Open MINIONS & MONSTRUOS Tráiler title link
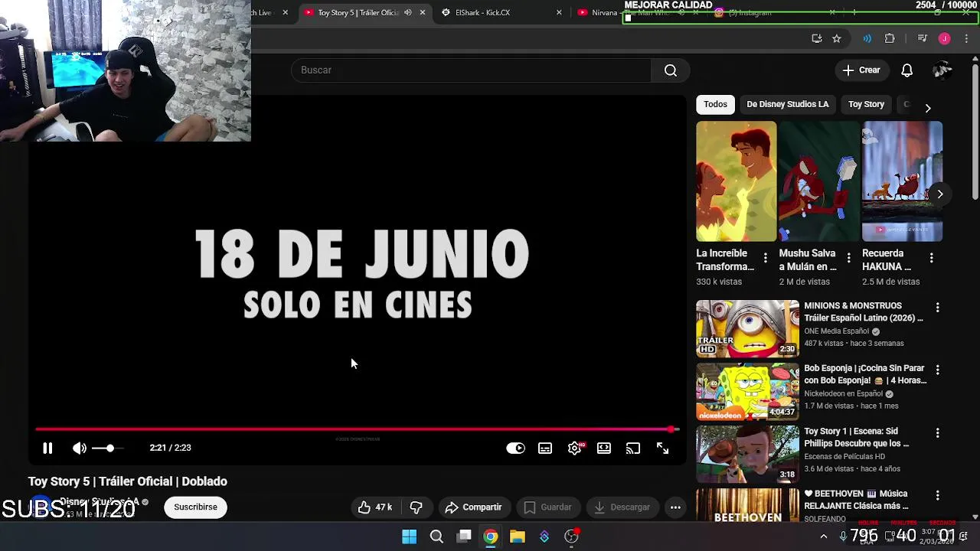 coord(864,311)
